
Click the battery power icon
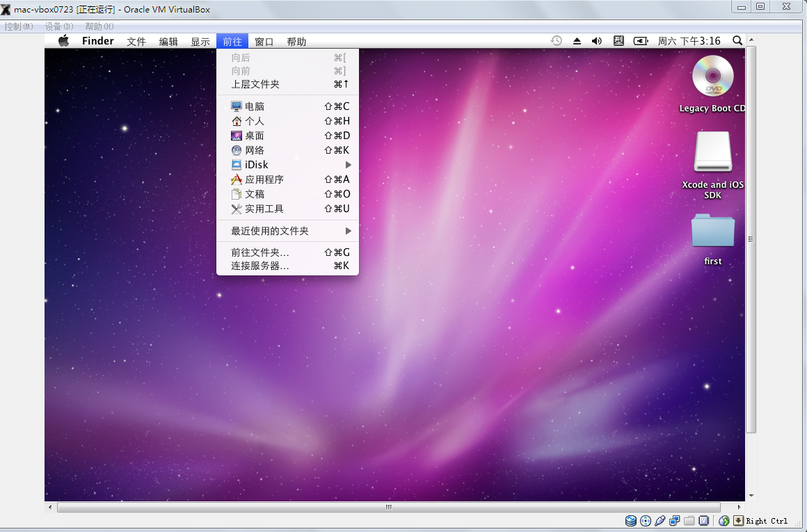tap(641, 41)
